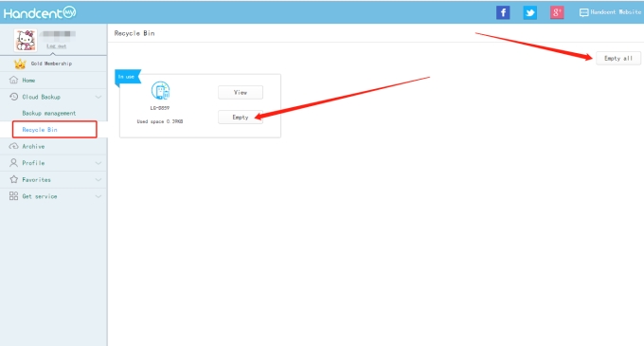Click the Get service grid icon
Viewport: 644px width, 346px height.
pos(13,196)
